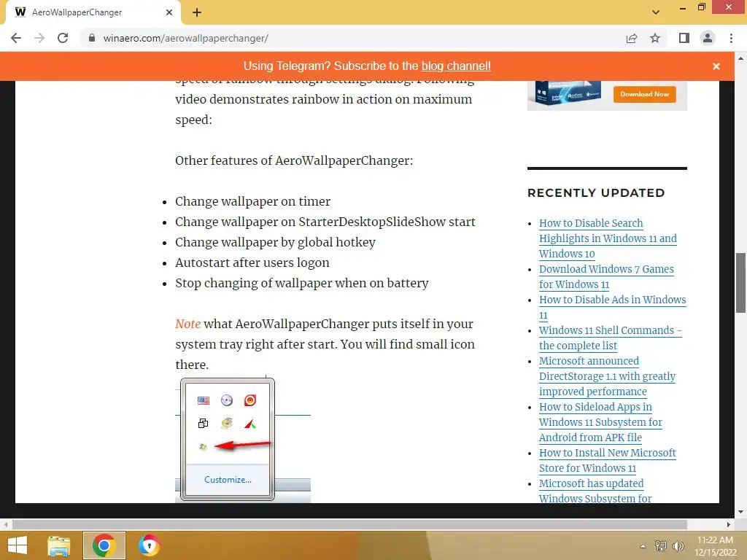Open the Chrome profile menu

click(708, 38)
